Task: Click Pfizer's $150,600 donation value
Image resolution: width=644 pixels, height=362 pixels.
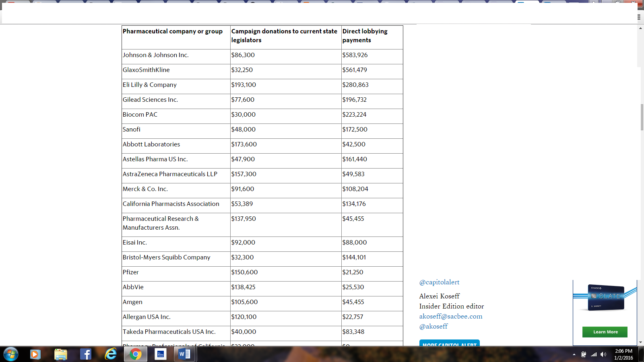Action: coord(244,272)
